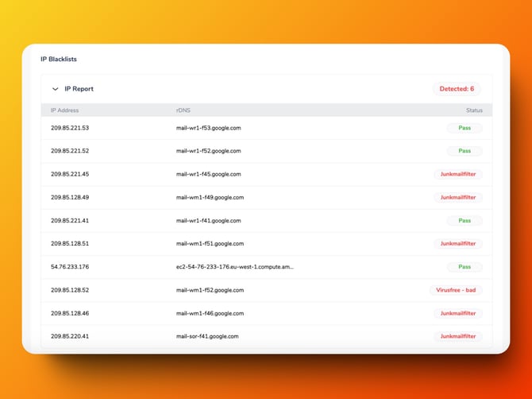Click Pass status for 209.85.221.52

tap(464, 151)
